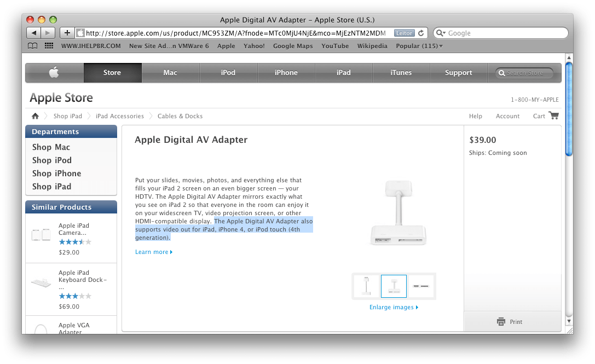Select the Mac navigation tab

[170, 72]
